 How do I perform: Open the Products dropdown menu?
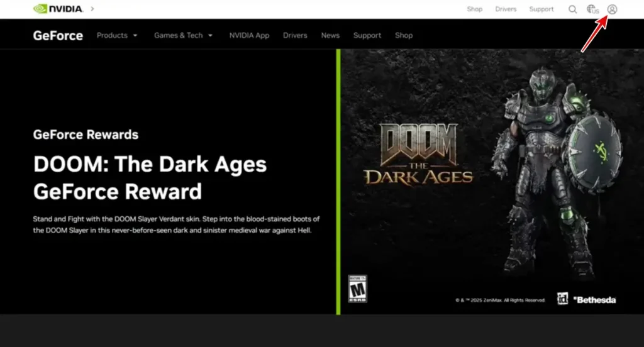(x=117, y=35)
